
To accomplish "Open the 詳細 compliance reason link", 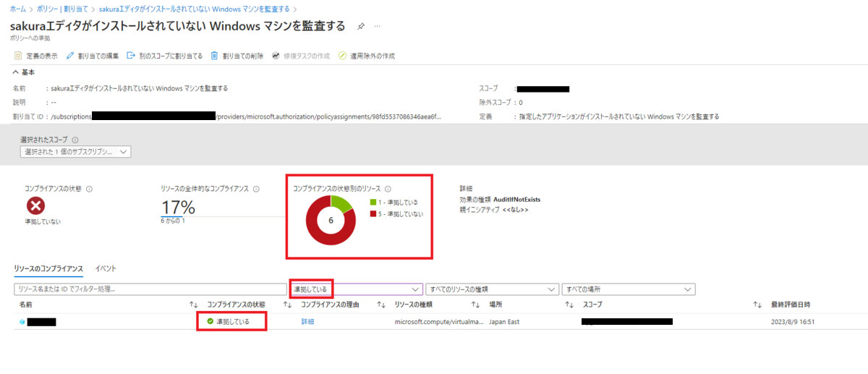I will [x=307, y=322].
